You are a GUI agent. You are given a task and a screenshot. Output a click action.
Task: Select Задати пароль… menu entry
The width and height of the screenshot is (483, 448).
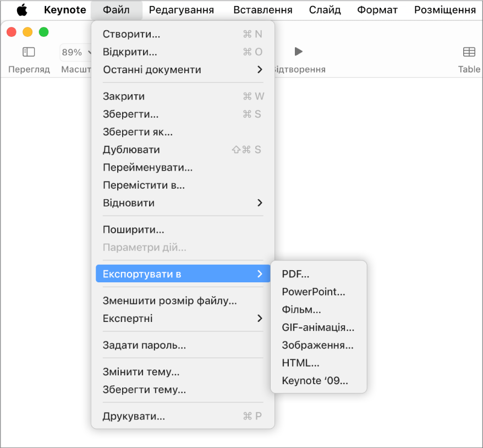(144, 346)
